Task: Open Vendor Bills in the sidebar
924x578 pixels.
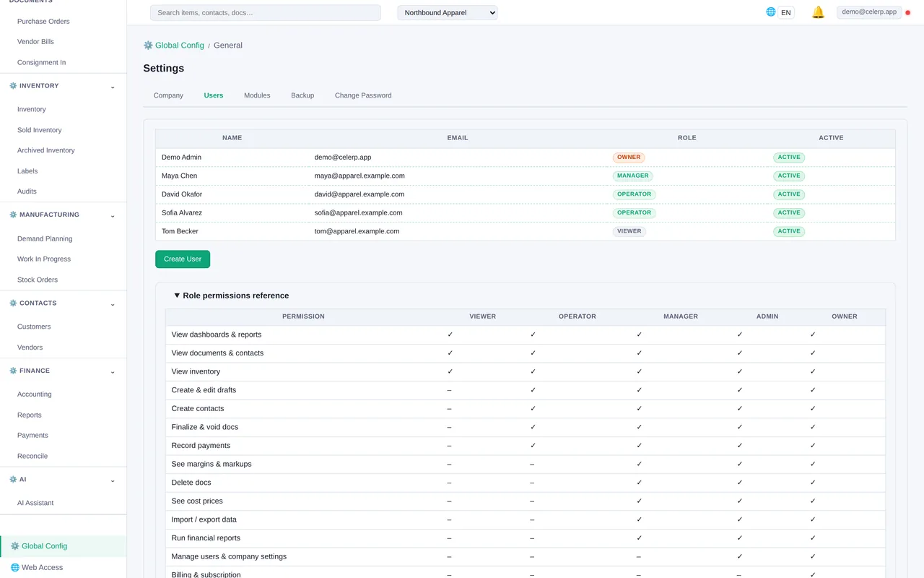Action: (x=35, y=42)
